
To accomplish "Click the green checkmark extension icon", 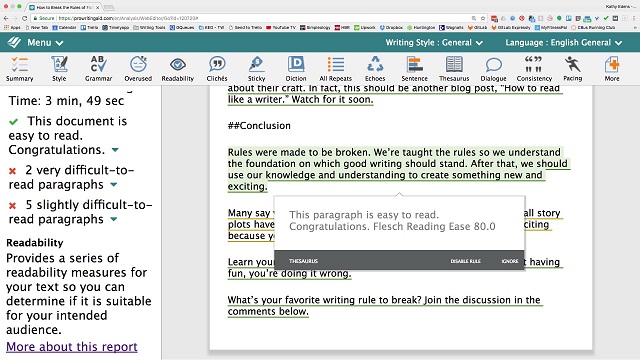I will point(606,18).
